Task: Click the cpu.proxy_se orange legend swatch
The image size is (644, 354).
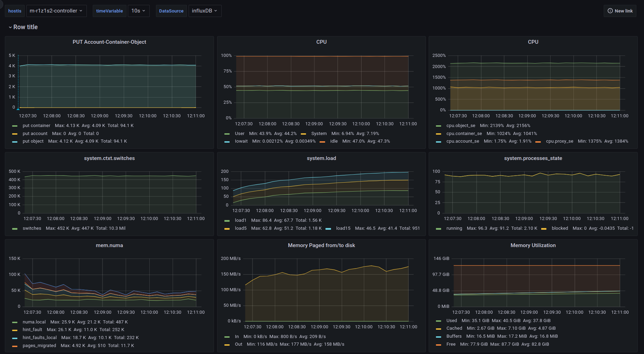Action: click(538, 142)
